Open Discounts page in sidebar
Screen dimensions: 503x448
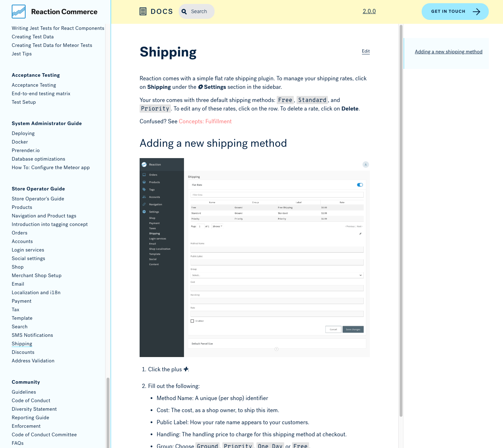point(23,352)
